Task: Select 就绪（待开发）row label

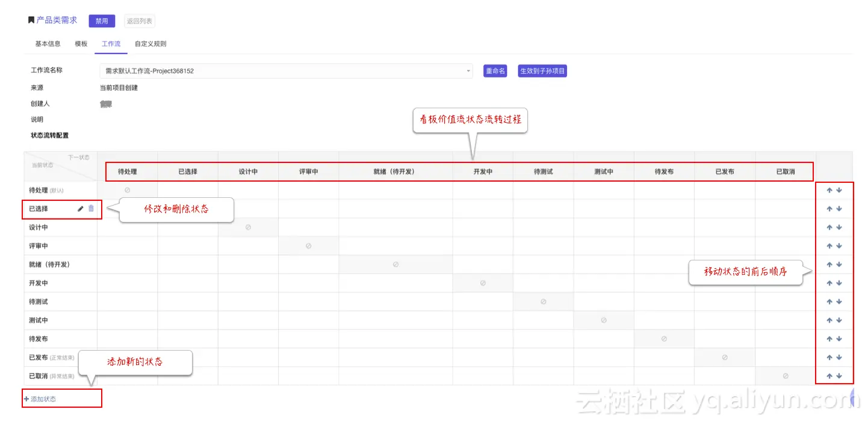Action: [49, 265]
